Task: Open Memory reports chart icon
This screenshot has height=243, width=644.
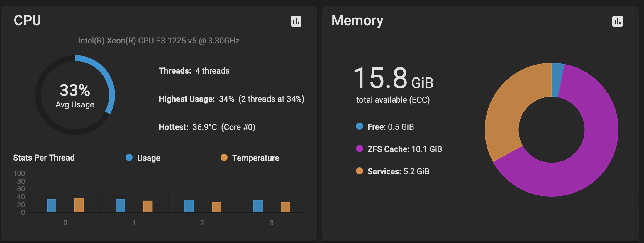Action: tap(617, 21)
